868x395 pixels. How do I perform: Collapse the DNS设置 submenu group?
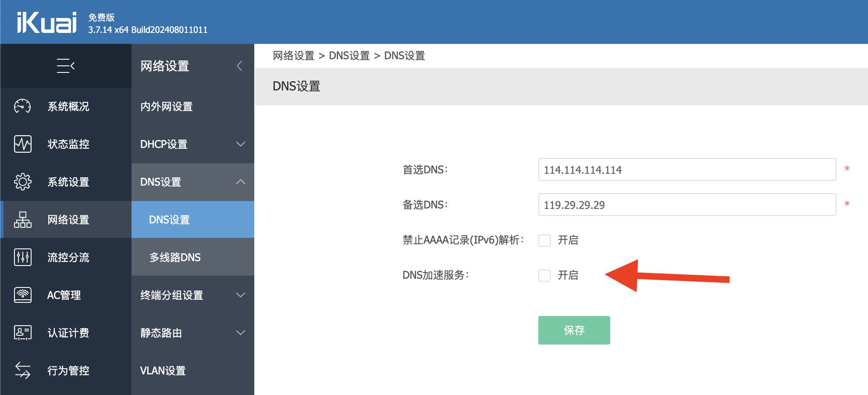tap(193, 182)
